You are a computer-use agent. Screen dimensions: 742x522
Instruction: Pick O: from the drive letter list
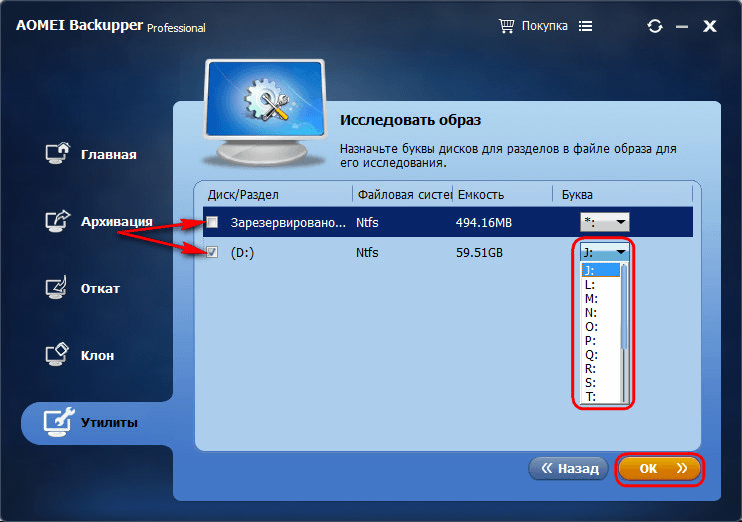pyautogui.click(x=601, y=327)
